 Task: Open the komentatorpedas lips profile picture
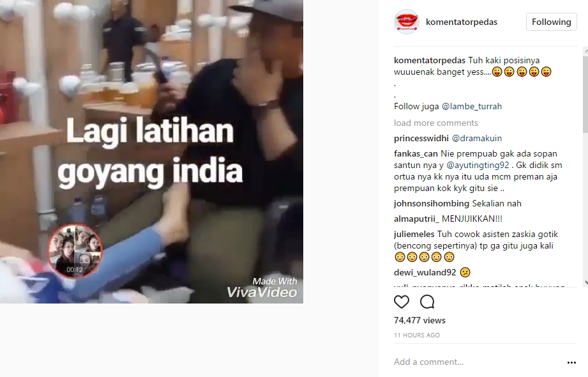tap(407, 22)
